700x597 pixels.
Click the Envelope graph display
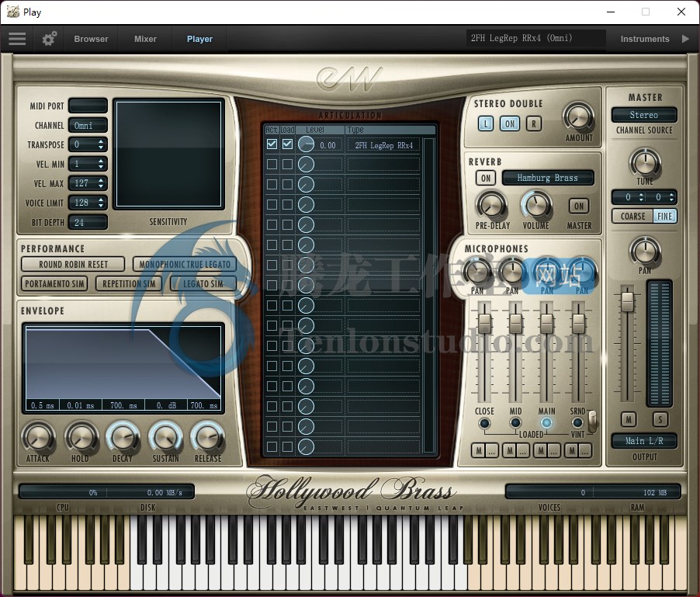pyautogui.click(x=123, y=368)
